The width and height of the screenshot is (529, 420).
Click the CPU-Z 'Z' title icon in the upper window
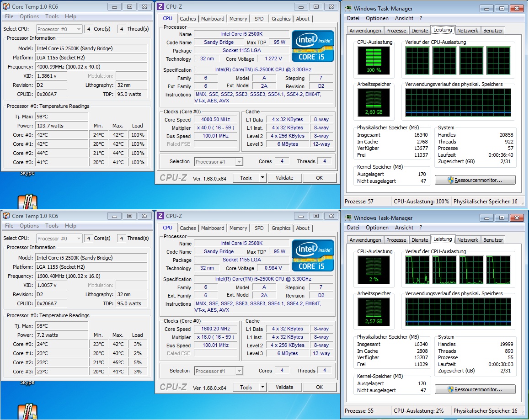coord(161,6)
